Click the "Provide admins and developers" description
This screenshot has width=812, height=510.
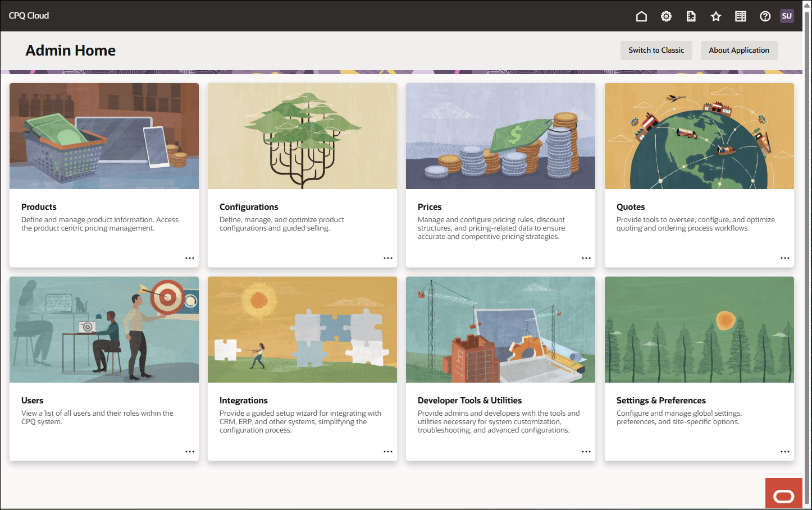[499, 422]
